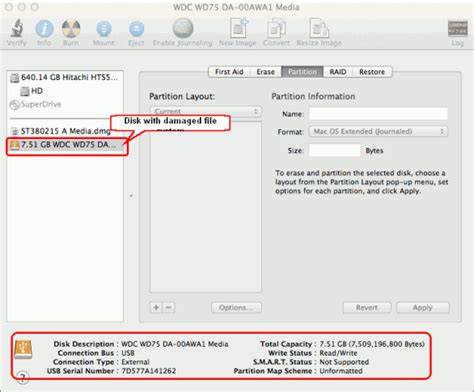Open the RAID tab
Viewport: 474px width, 392px height.
pyautogui.click(x=338, y=72)
